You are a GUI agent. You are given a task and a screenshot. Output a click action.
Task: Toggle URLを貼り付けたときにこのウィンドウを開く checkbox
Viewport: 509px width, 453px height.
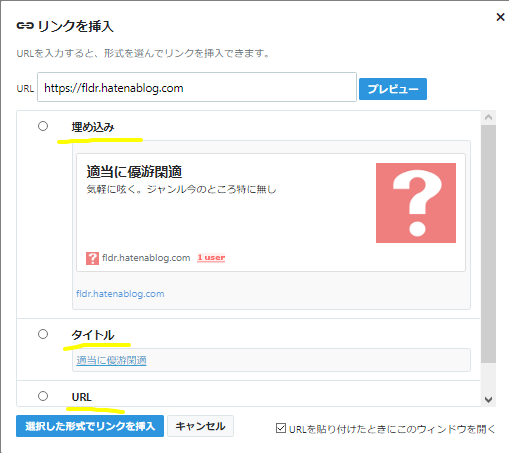(281, 428)
